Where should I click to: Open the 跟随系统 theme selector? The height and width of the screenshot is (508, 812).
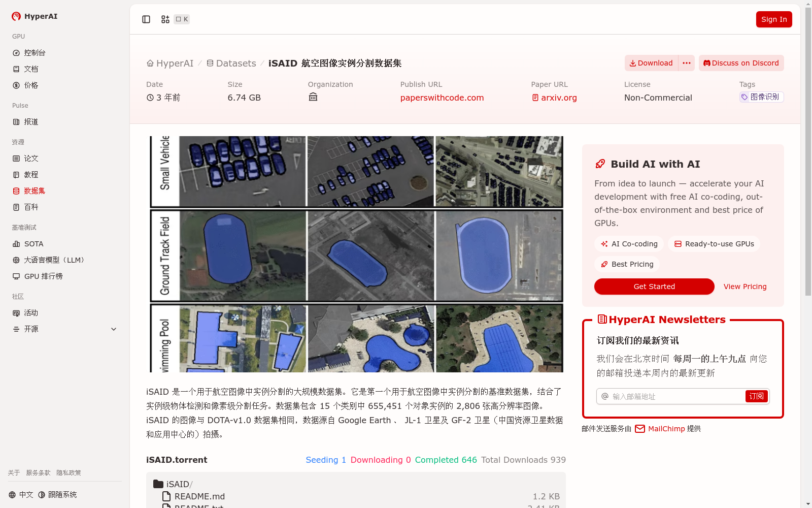click(57, 495)
